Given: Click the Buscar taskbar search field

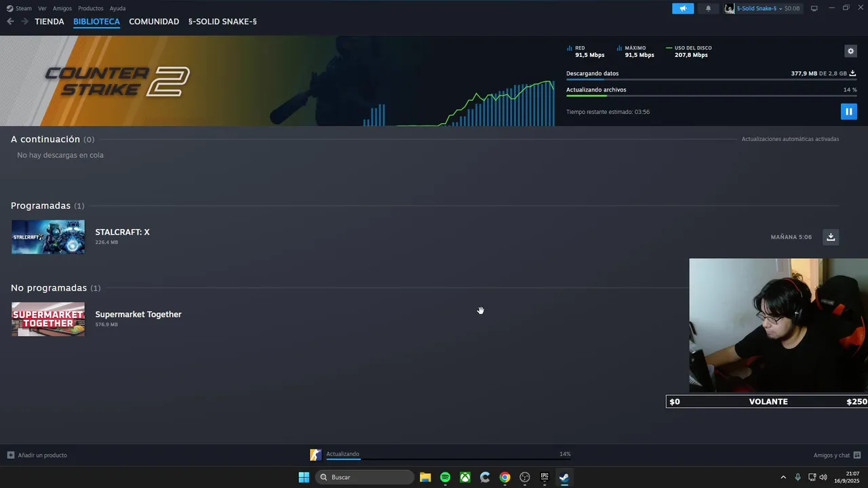Looking at the screenshot, I should [x=365, y=477].
